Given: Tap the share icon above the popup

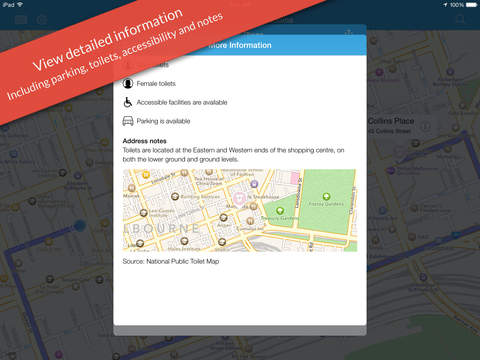Looking at the screenshot, I should (348, 33).
